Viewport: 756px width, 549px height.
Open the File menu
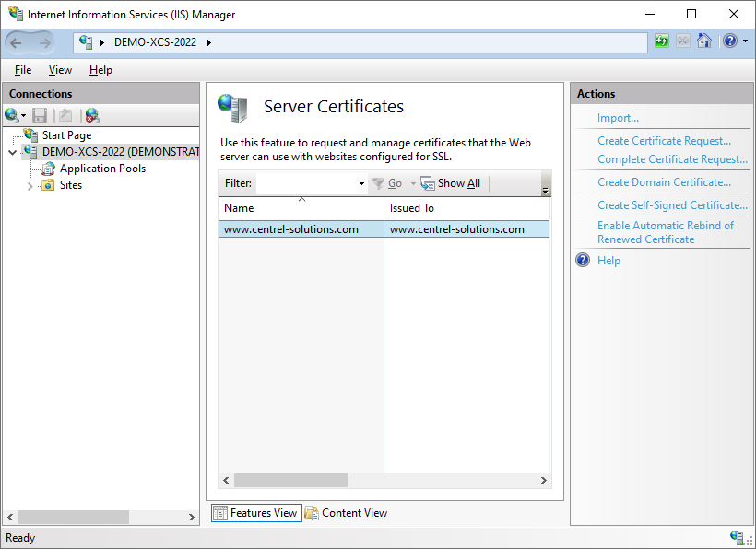pyautogui.click(x=23, y=70)
